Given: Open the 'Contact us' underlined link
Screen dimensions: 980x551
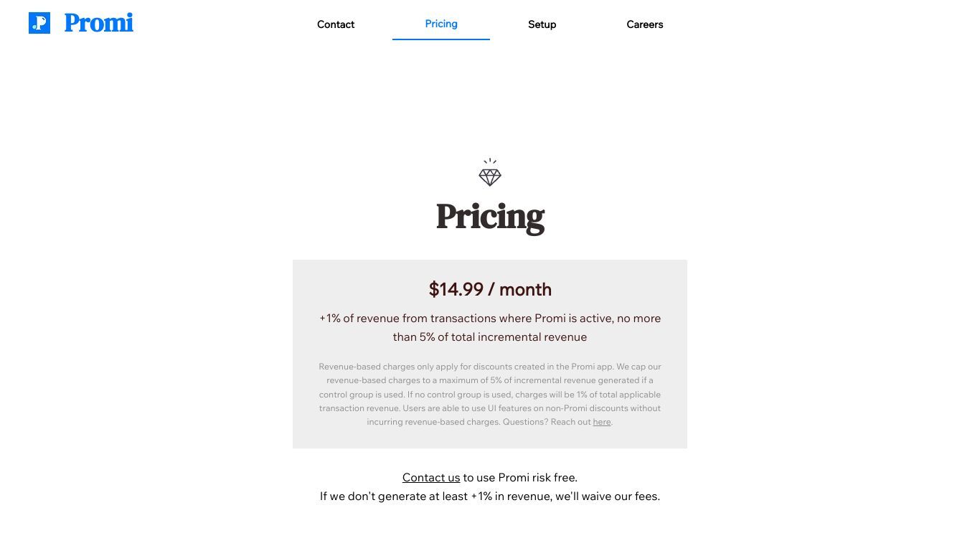Looking at the screenshot, I should (431, 478).
